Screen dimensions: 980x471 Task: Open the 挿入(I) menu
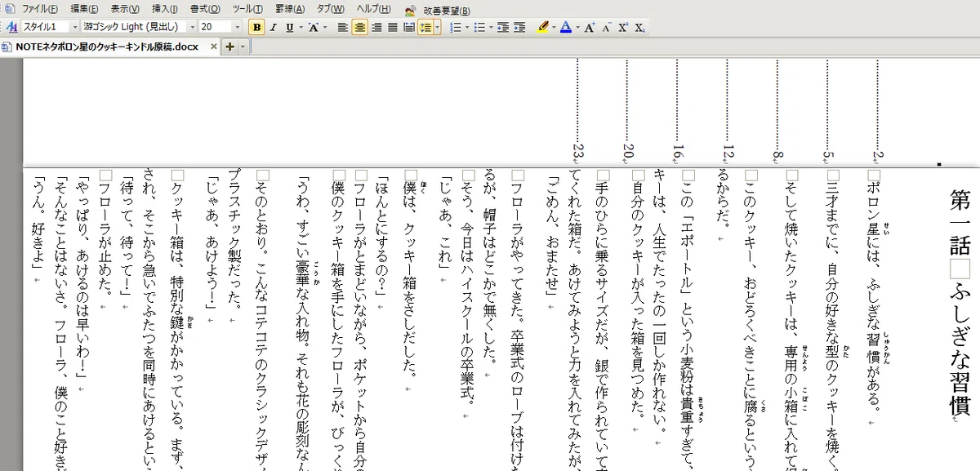coord(165,10)
